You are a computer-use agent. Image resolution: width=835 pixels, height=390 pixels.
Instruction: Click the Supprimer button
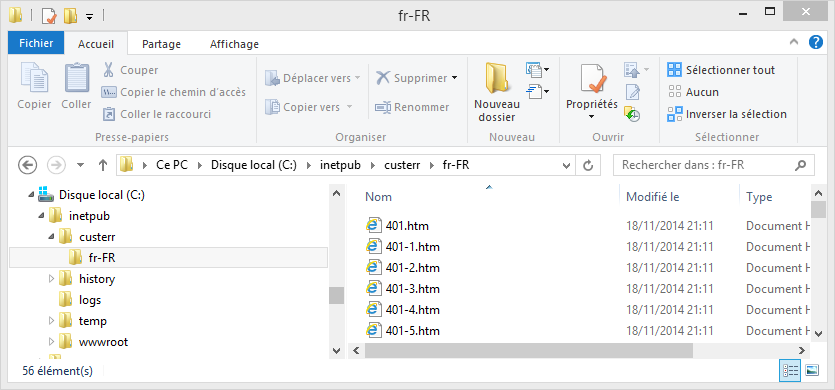click(x=411, y=78)
